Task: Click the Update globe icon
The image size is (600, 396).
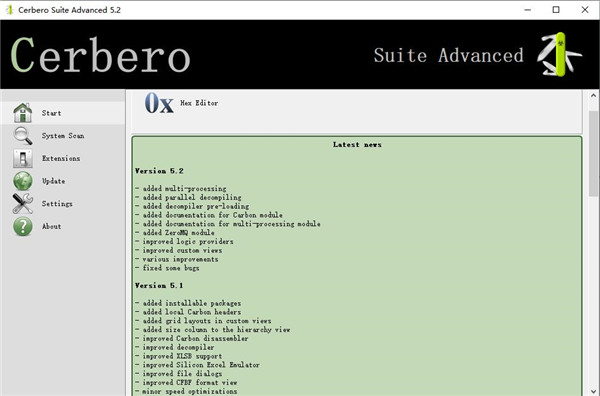Action: point(23,181)
